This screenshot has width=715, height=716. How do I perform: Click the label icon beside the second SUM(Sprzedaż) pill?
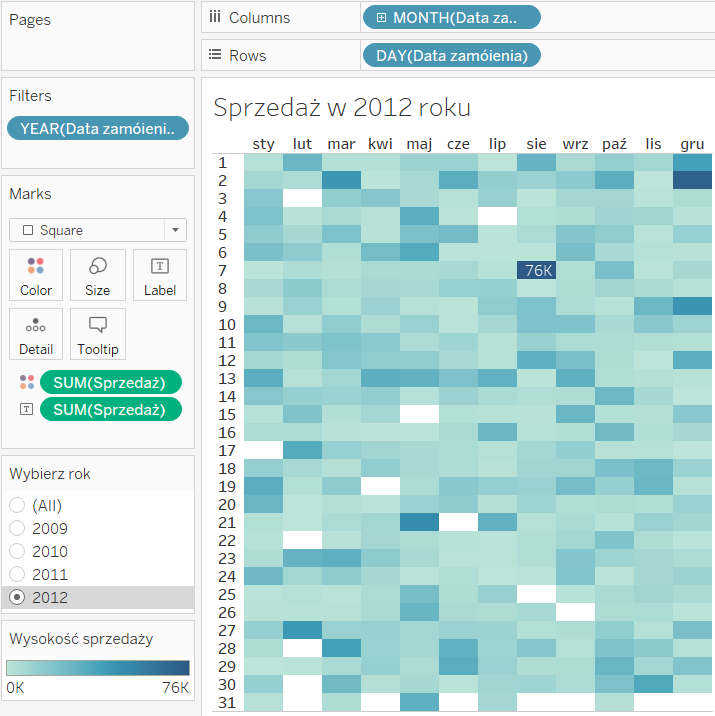click(26, 409)
